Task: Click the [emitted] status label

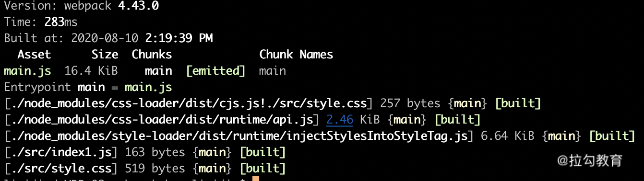Action: coord(215,71)
